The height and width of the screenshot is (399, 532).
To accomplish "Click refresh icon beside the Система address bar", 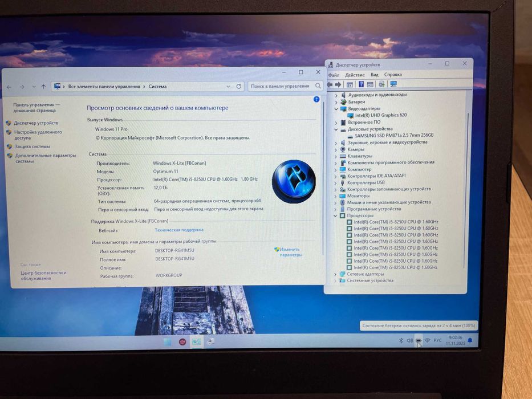I will [238, 87].
